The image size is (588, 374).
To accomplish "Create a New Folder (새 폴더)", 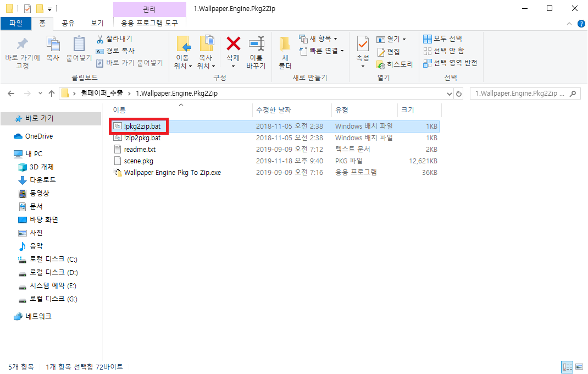I will [285, 53].
